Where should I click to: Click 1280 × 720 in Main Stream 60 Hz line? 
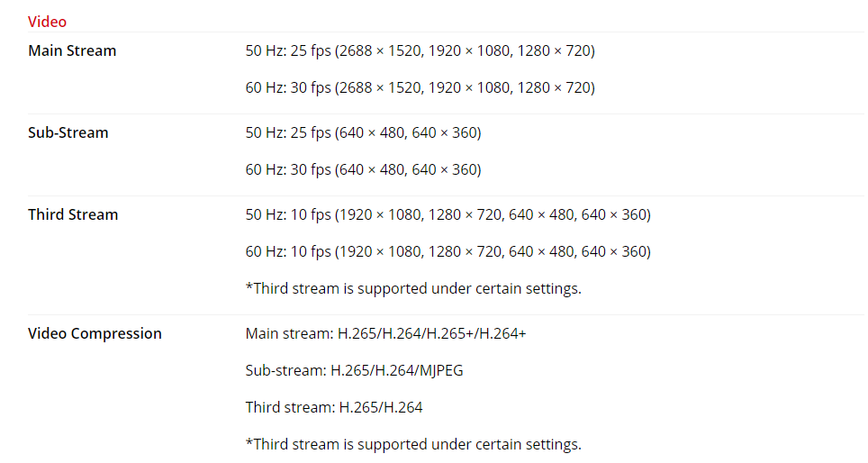pyautogui.click(x=554, y=87)
